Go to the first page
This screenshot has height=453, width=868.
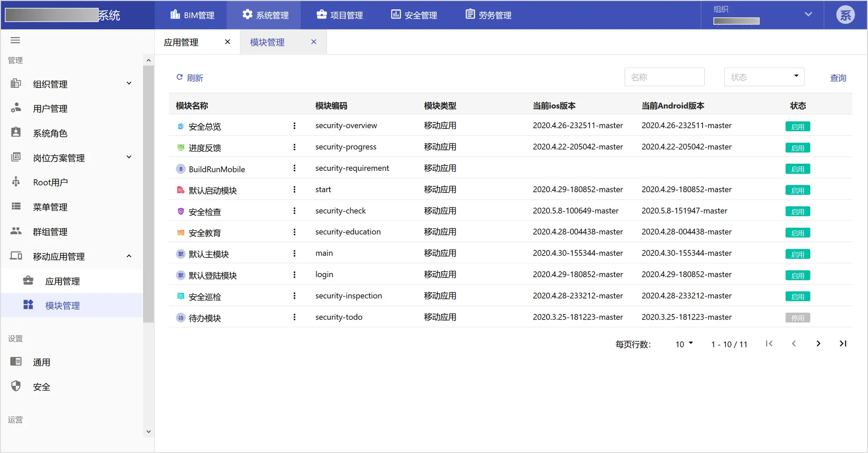pyautogui.click(x=769, y=343)
